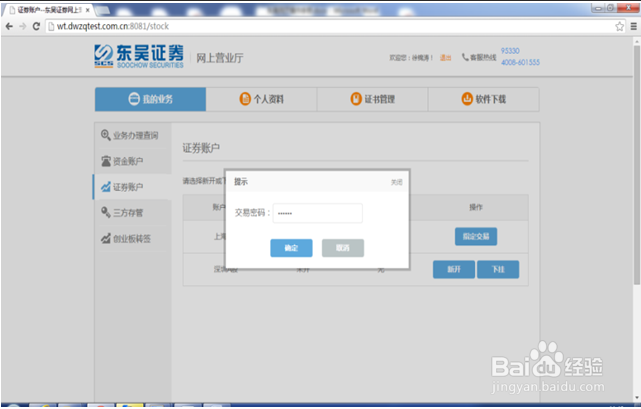Confirm the dialog with 确定 button
This screenshot has height=409, width=641.
pos(291,248)
